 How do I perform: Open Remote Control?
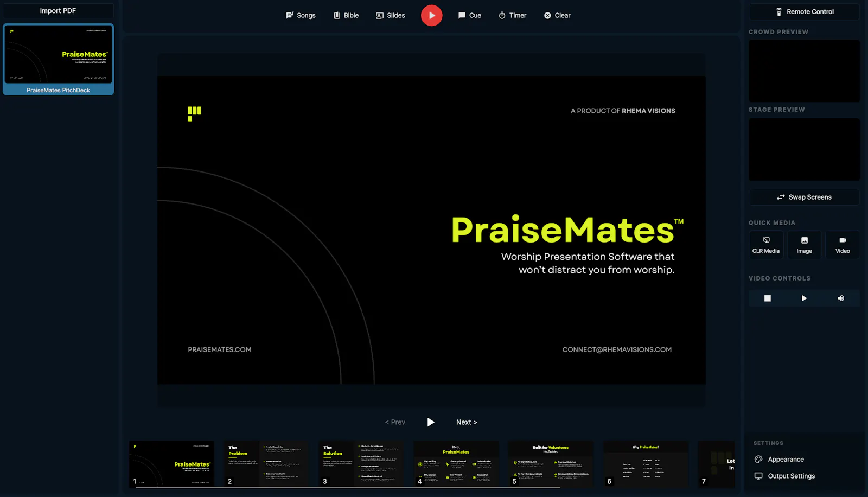[804, 11]
